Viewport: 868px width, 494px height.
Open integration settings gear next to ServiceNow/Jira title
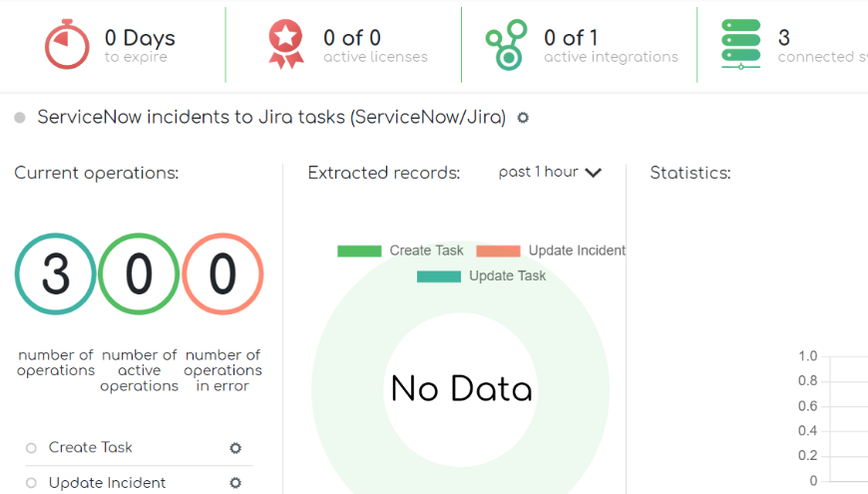(523, 118)
